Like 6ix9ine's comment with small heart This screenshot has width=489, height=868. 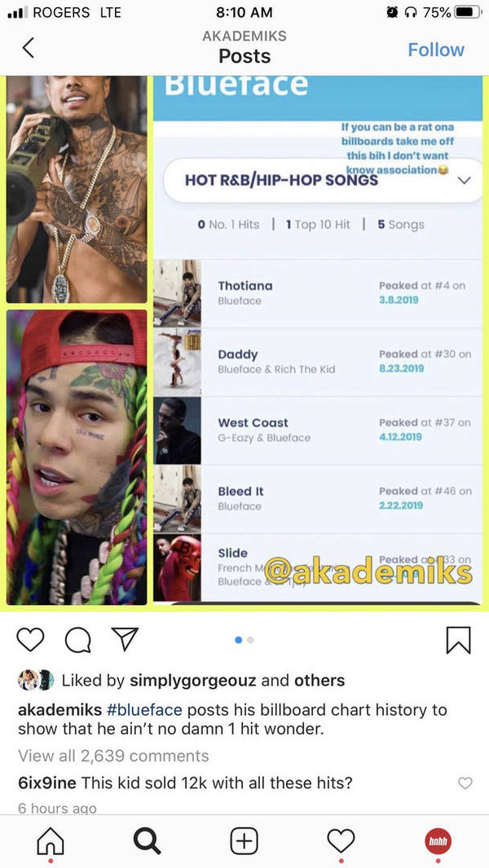(x=465, y=783)
